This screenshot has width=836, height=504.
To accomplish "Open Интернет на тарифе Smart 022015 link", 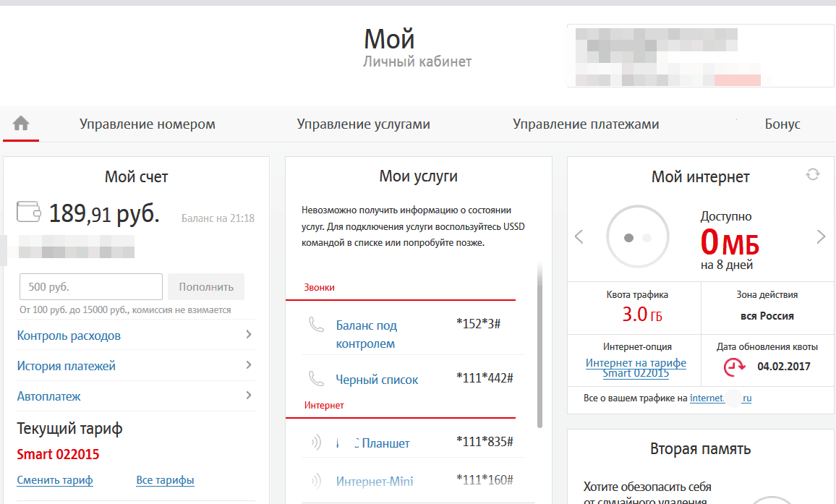I will 636,368.
